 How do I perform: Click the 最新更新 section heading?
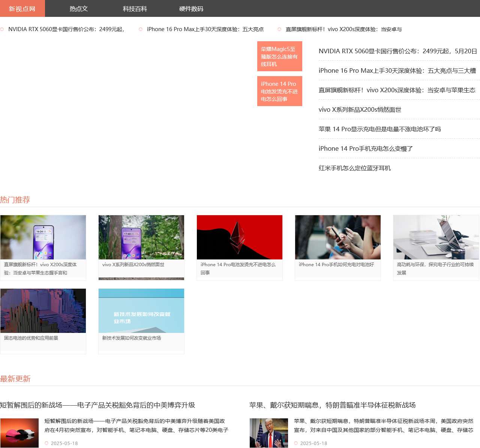pyautogui.click(x=15, y=379)
